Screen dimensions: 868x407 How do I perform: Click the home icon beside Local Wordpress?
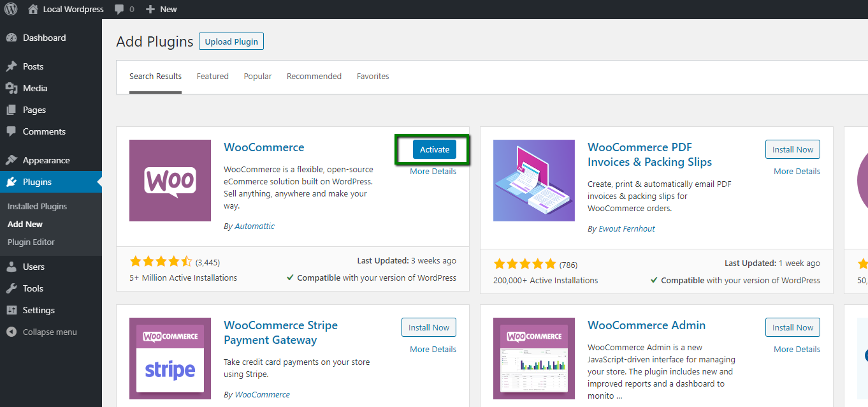tap(33, 9)
